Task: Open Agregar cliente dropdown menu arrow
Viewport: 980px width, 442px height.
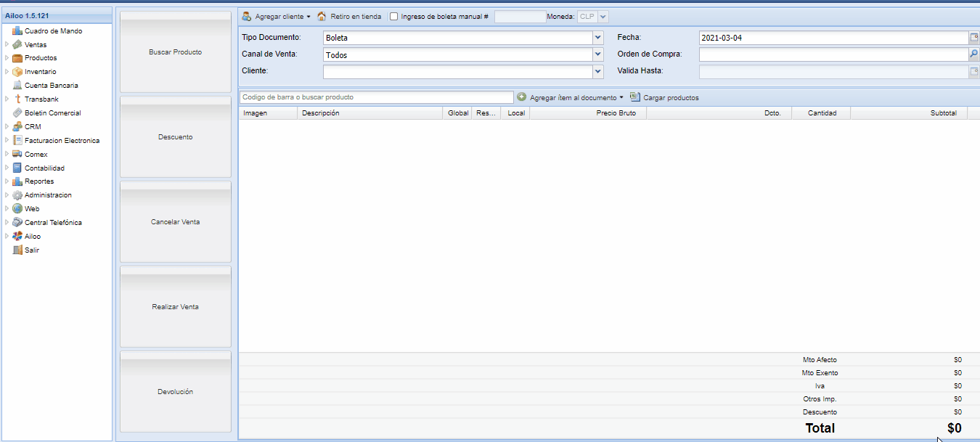Action: tap(309, 16)
